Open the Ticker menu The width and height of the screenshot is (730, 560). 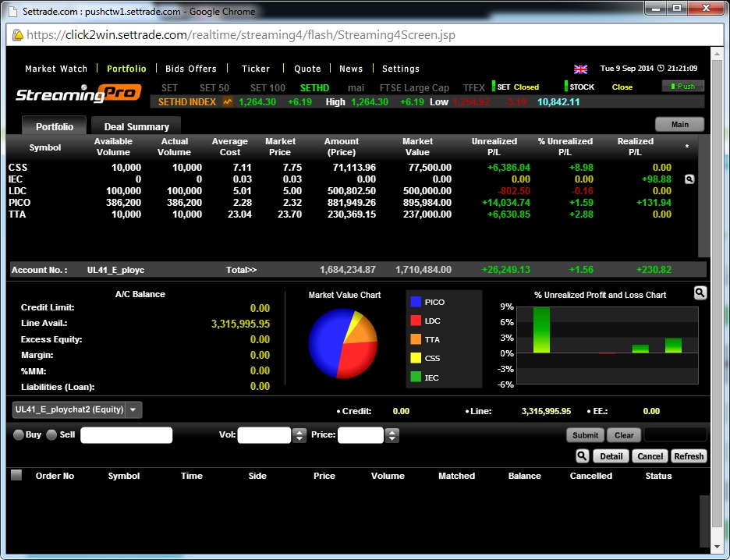coord(256,69)
